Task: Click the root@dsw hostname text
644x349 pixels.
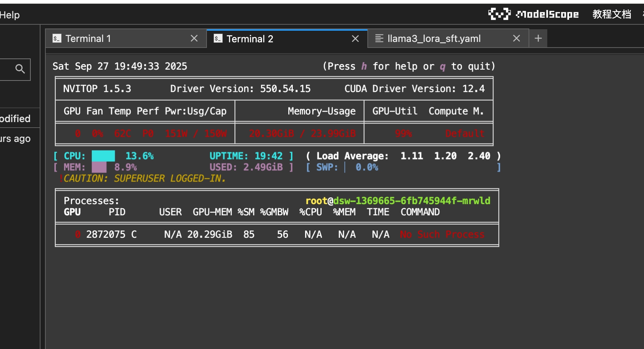Action: coord(398,201)
